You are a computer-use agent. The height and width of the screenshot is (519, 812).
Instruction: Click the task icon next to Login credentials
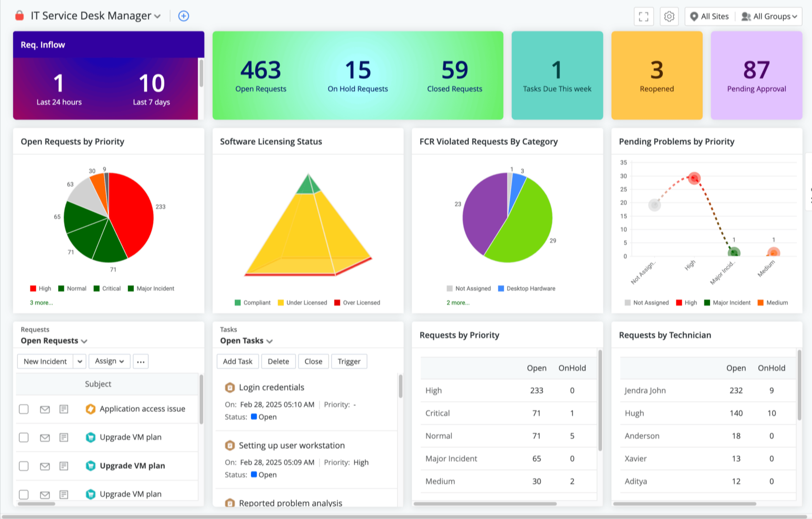coord(230,387)
